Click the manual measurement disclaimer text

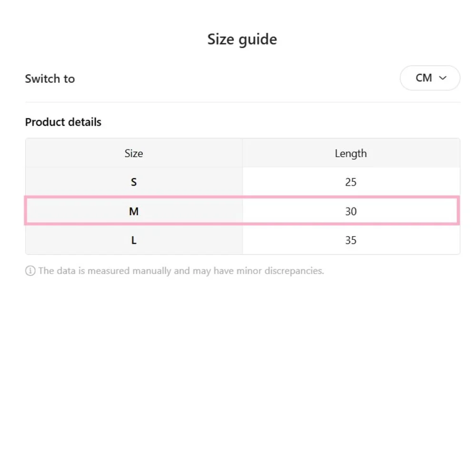pos(181,271)
